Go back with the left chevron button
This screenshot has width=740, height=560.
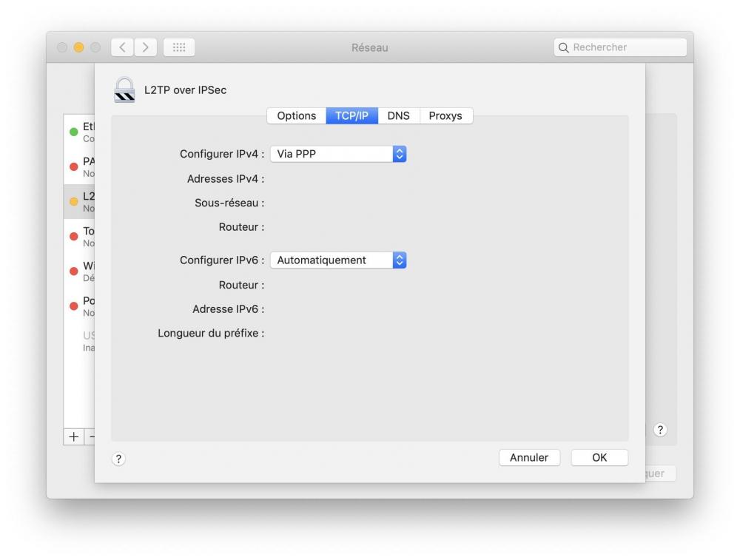(x=122, y=47)
